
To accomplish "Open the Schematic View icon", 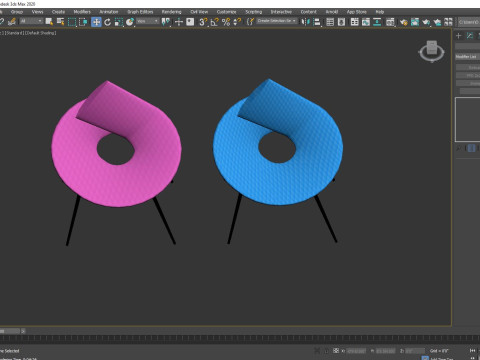I will [377, 22].
